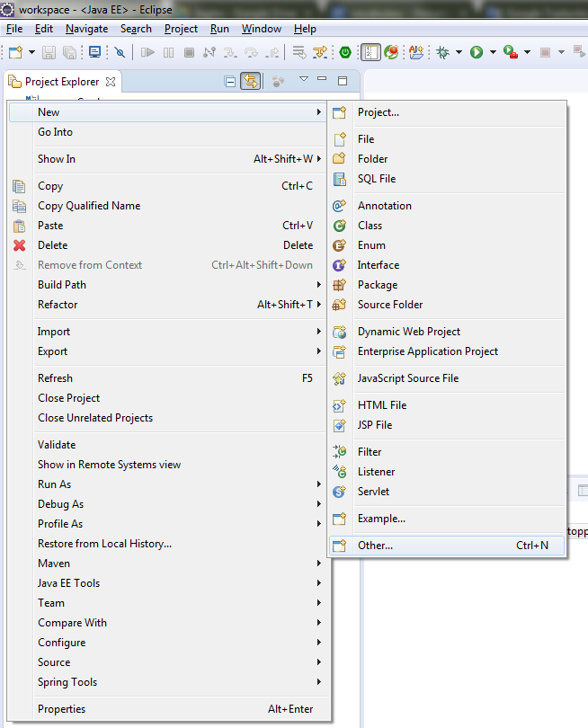Expand the Import submenu
Image resolution: width=588 pixels, height=728 pixels.
[168, 332]
